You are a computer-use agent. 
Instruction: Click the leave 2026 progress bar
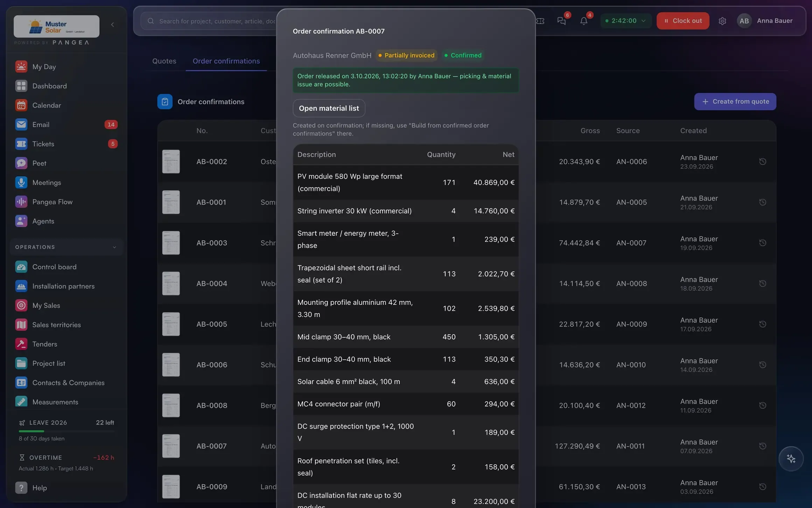coord(66,431)
